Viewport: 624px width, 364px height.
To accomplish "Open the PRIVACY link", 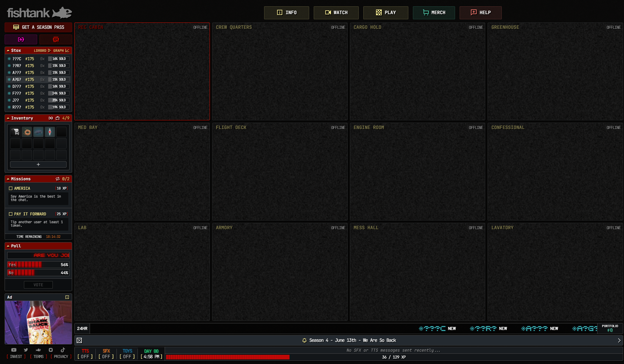I will pos(61,357).
